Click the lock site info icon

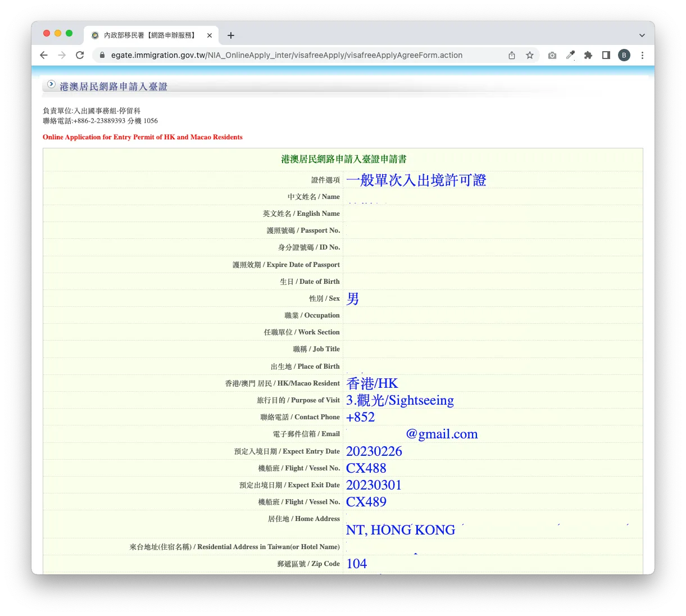tap(102, 55)
